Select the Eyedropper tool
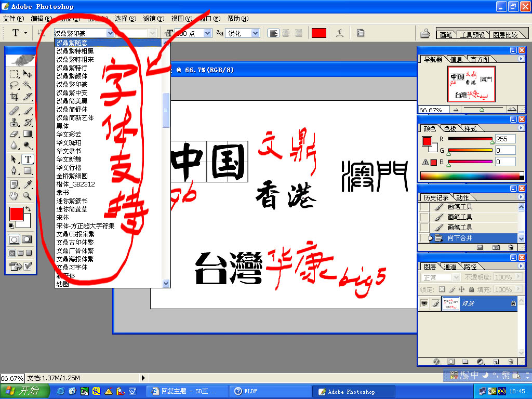Image resolution: width=532 pixels, height=399 pixels. click(27, 184)
